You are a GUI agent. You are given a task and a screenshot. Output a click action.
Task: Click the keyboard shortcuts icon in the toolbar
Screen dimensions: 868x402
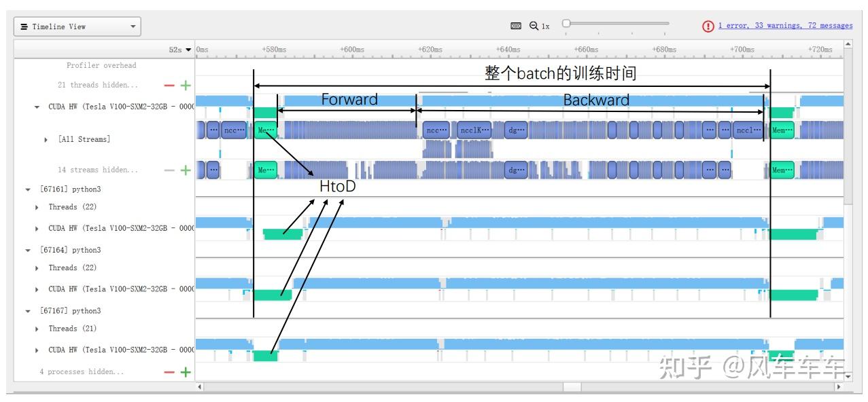(517, 24)
